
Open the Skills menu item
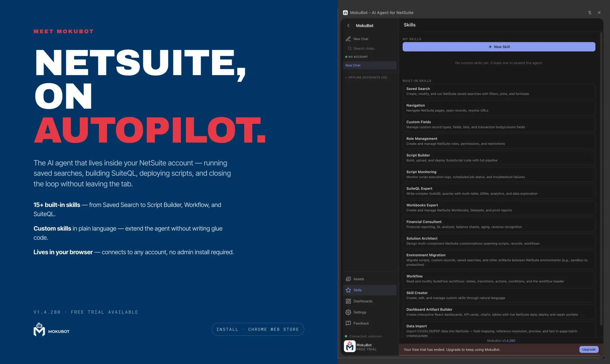(x=370, y=290)
